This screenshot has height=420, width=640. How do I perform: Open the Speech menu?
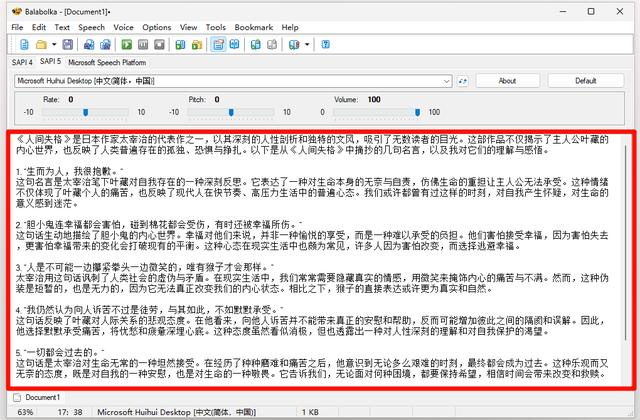[x=90, y=27]
